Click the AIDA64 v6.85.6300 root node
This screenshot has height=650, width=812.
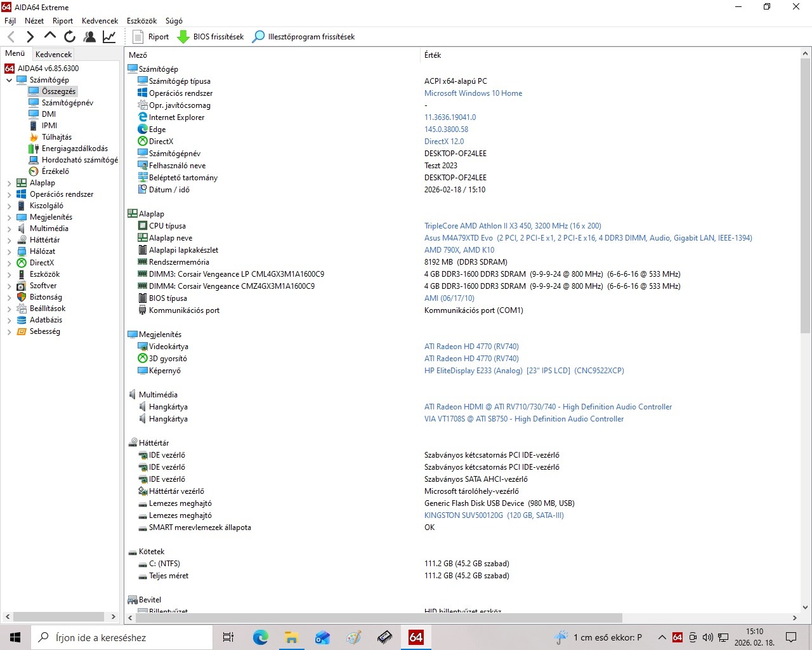48,69
